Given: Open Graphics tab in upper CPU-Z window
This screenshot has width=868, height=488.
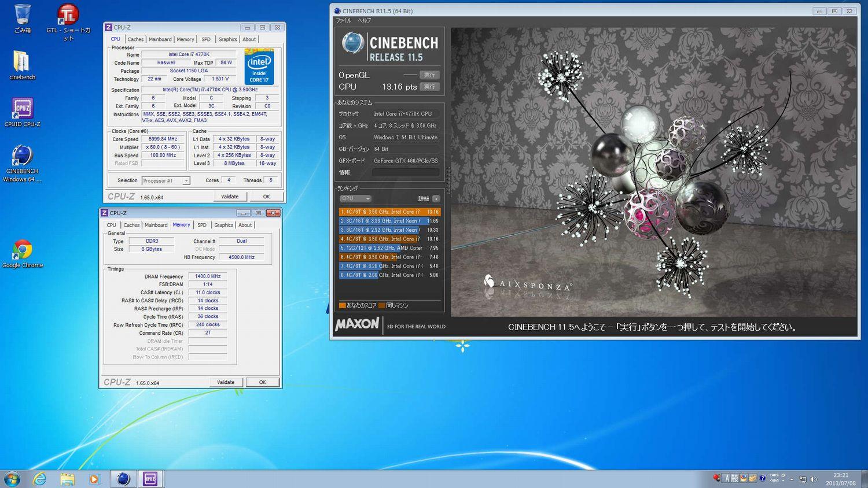Looking at the screenshot, I should 227,39.
